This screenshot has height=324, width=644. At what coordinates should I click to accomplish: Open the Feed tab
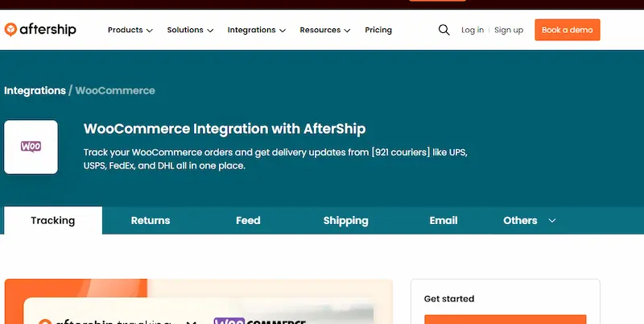point(248,220)
